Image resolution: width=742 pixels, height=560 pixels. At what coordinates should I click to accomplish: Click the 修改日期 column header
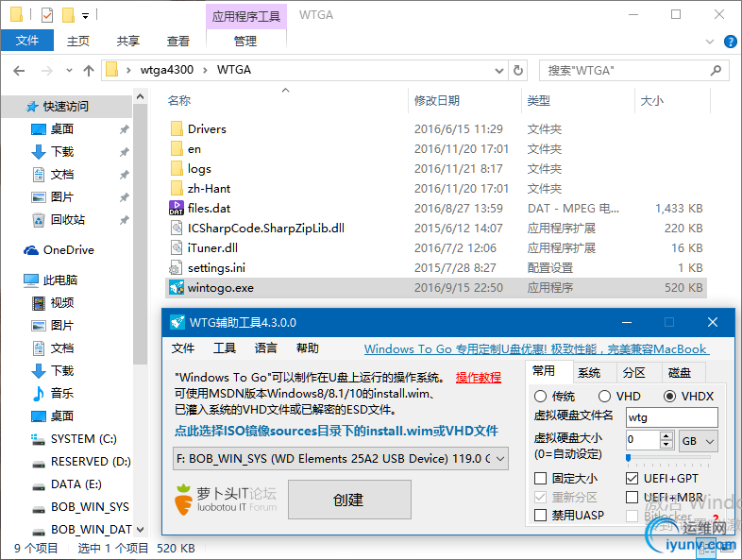coord(437,101)
